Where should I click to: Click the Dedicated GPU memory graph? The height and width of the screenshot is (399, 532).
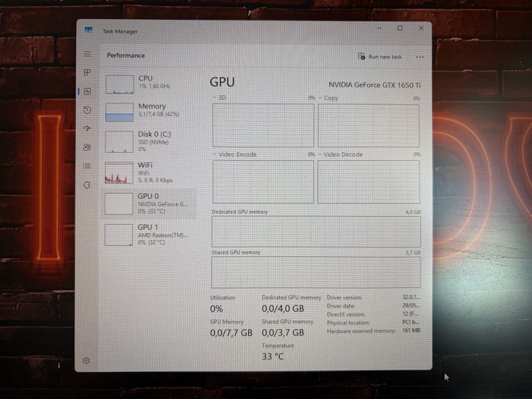316,232
